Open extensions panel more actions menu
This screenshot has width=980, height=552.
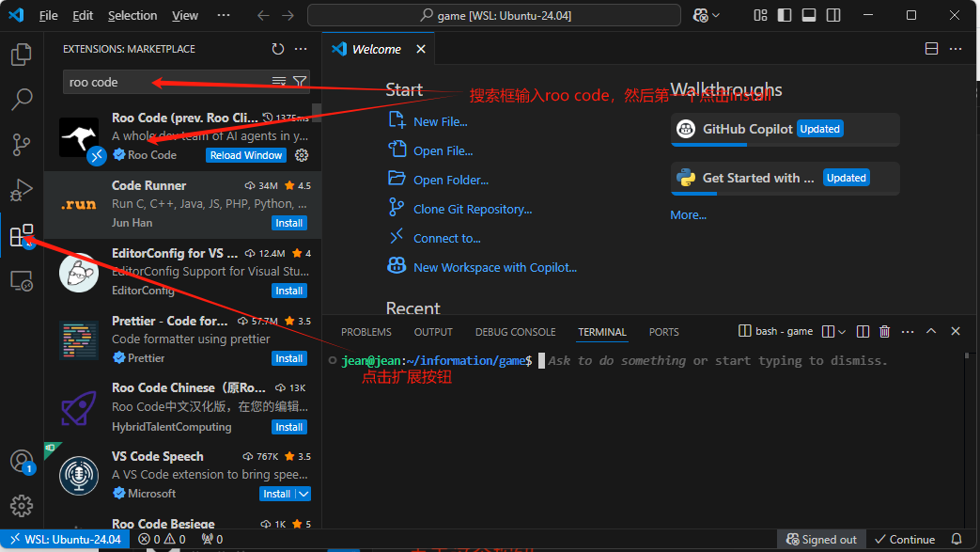tap(301, 49)
